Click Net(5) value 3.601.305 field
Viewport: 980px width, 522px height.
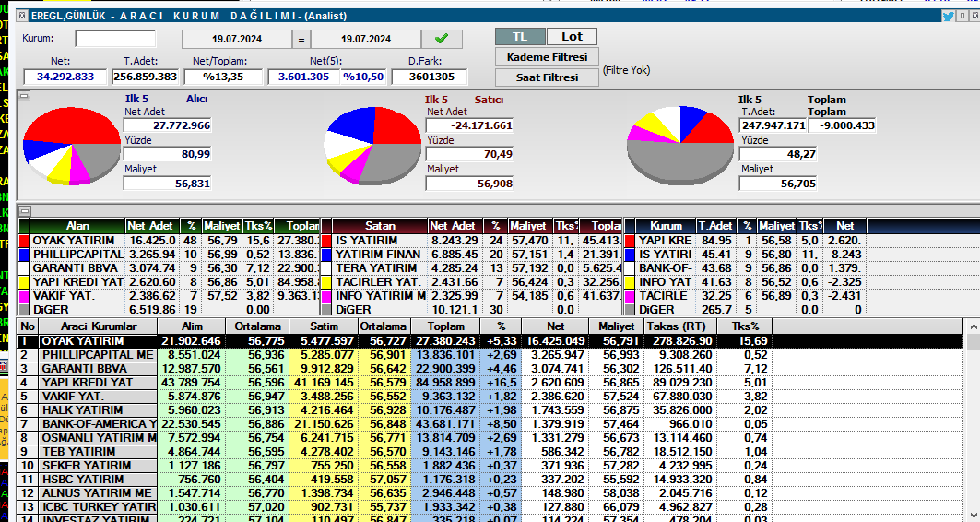tap(303, 77)
